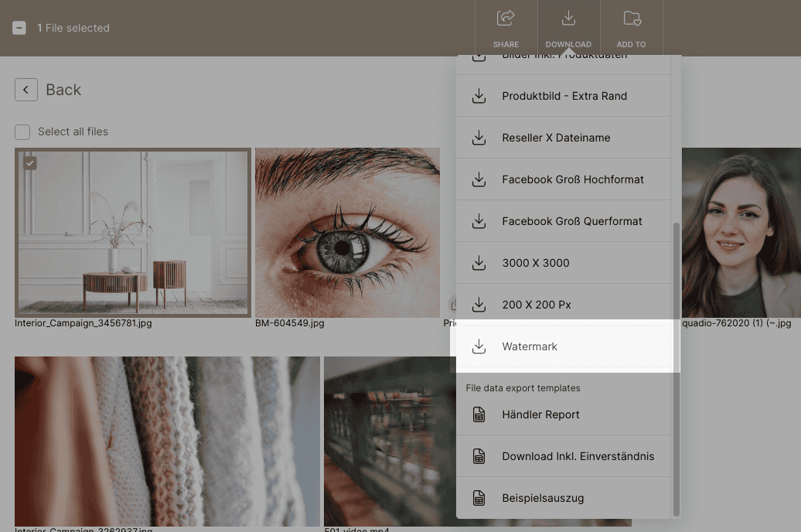Open the 501_video.mp4 thumbnail
Image resolution: width=801 pixels, height=532 pixels.
pos(390,441)
